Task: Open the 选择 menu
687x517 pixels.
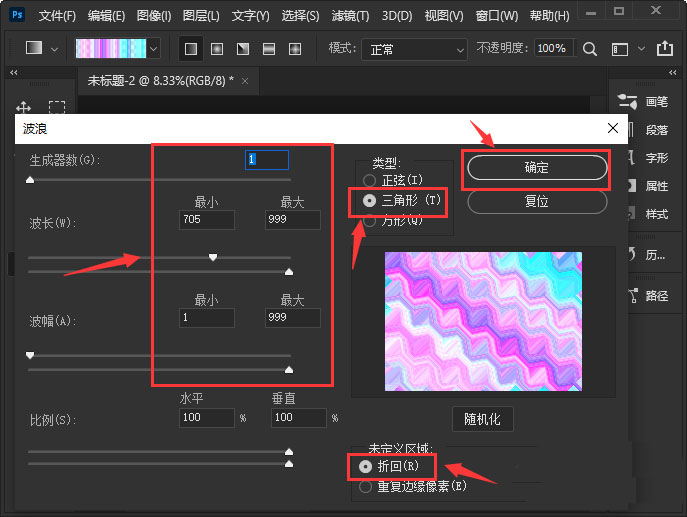Action: (x=301, y=16)
